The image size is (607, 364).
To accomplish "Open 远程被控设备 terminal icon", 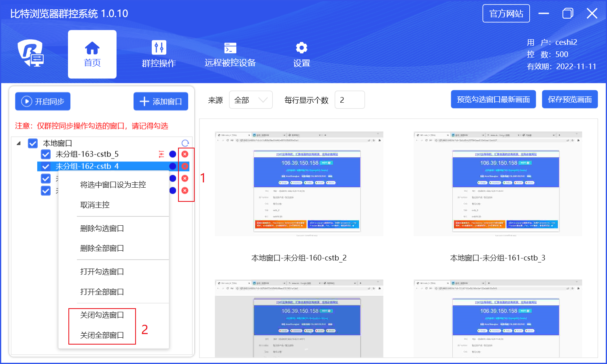I will pos(230,54).
